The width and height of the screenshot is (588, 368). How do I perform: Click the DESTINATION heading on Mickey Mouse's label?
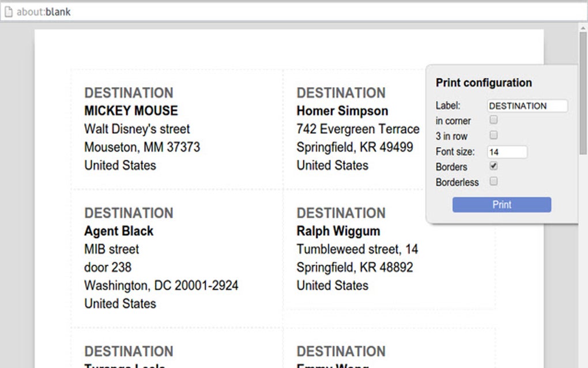pos(129,92)
